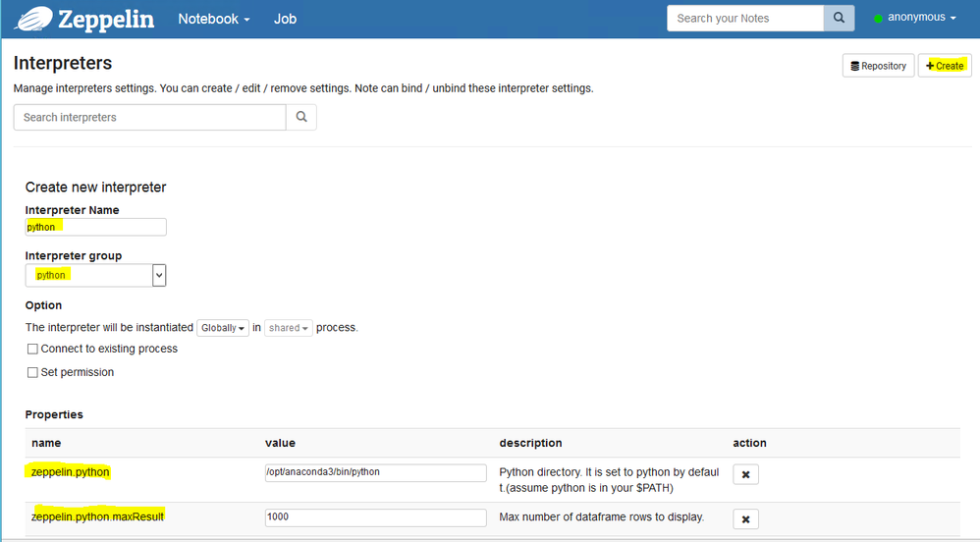Edit the maxResult value field 1000
980x542 pixels.
376,517
